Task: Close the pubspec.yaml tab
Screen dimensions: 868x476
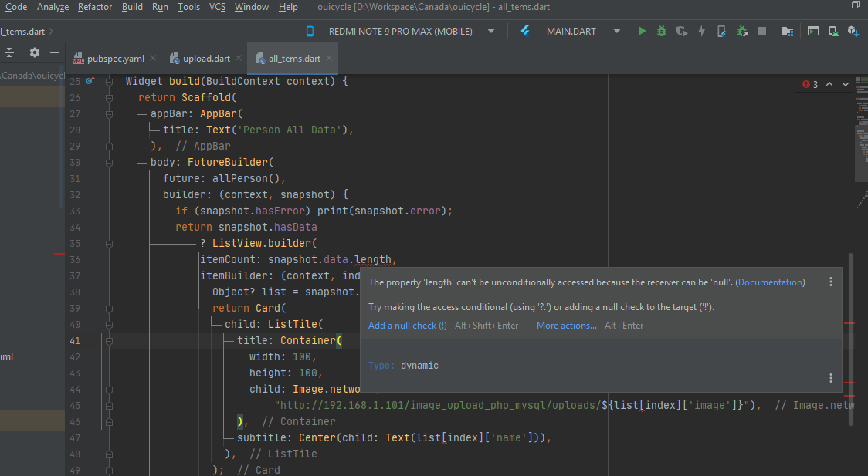Action: click(153, 58)
